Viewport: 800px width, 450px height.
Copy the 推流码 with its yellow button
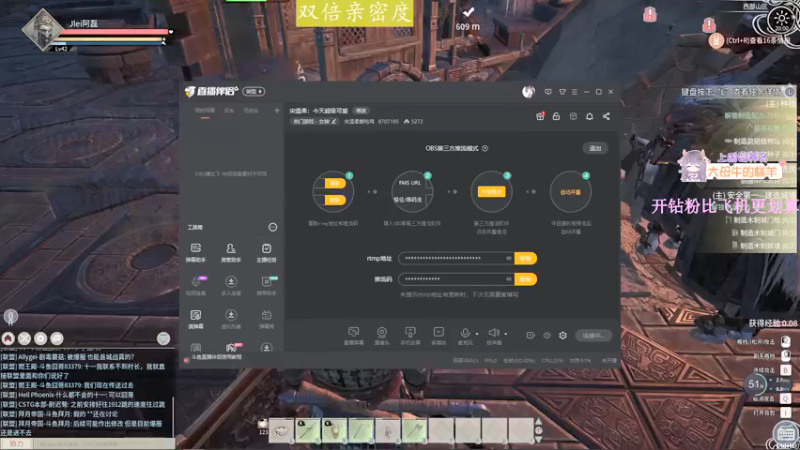click(526, 279)
